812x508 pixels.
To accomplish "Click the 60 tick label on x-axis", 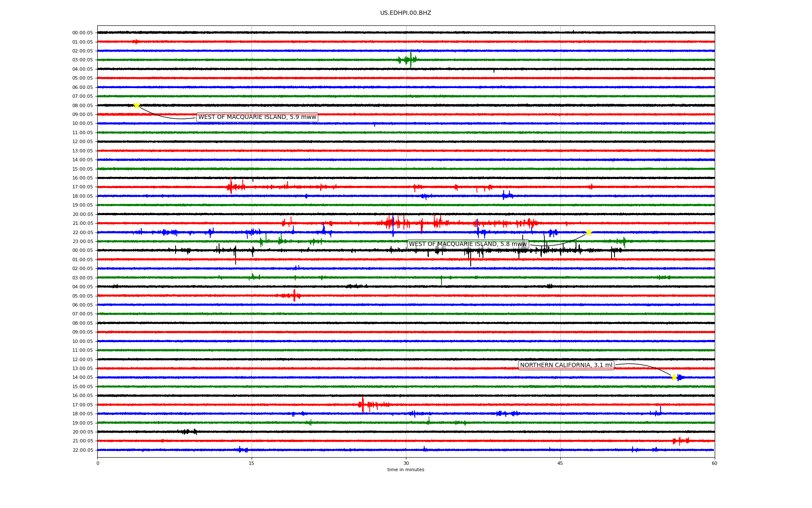I will coord(714,463).
